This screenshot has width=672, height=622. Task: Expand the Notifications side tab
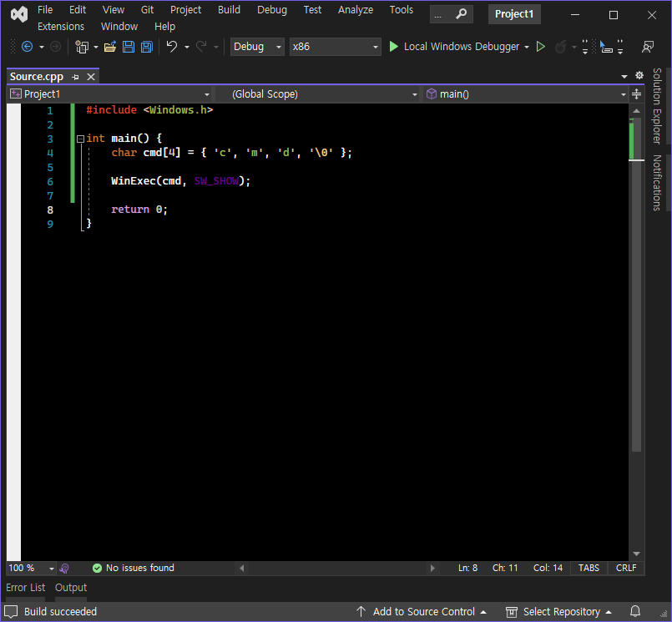pyautogui.click(x=657, y=183)
